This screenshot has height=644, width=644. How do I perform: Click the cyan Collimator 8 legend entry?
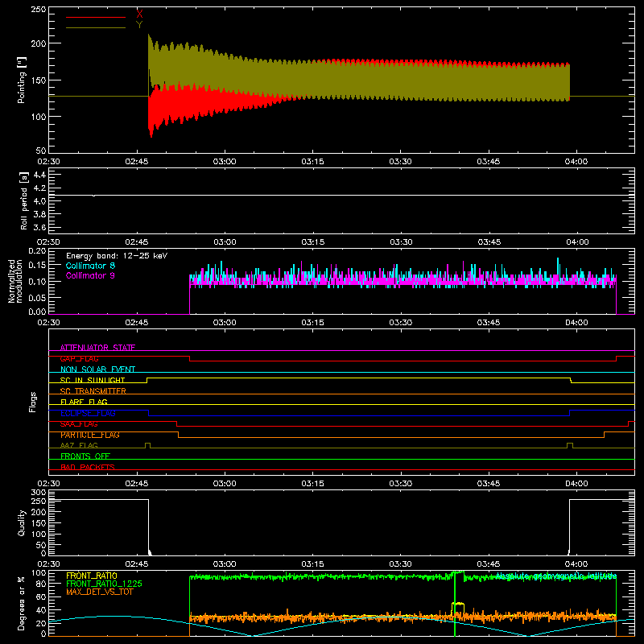[x=90, y=266]
